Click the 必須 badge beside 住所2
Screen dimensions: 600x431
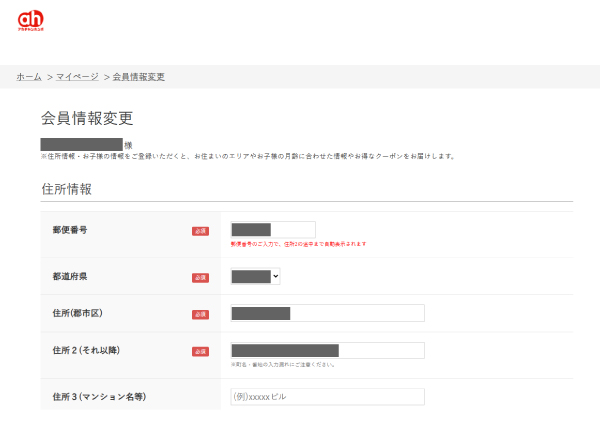(201, 351)
